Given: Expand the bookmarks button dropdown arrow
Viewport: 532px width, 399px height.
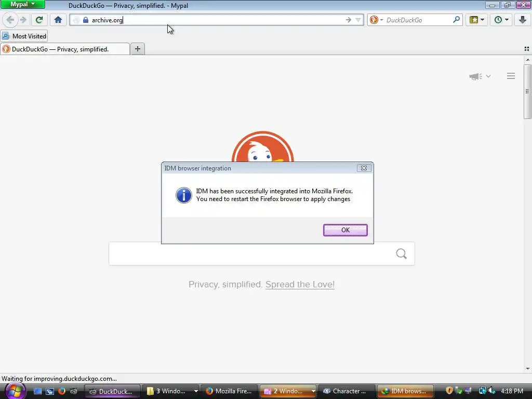Looking at the screenshot, I should click(483, 20).
